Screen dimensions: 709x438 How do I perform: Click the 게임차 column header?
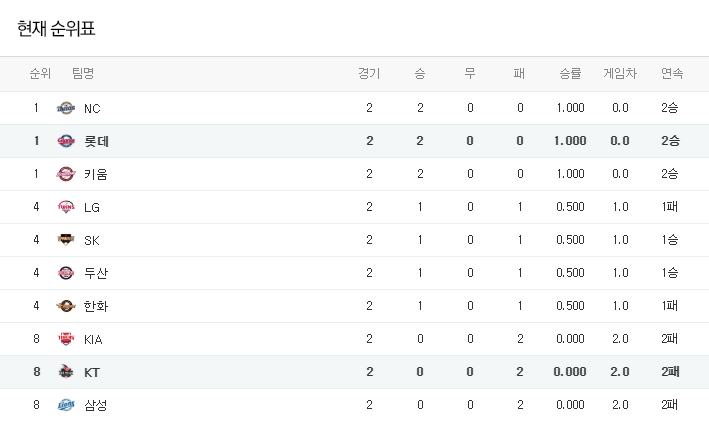click(620, 74)
